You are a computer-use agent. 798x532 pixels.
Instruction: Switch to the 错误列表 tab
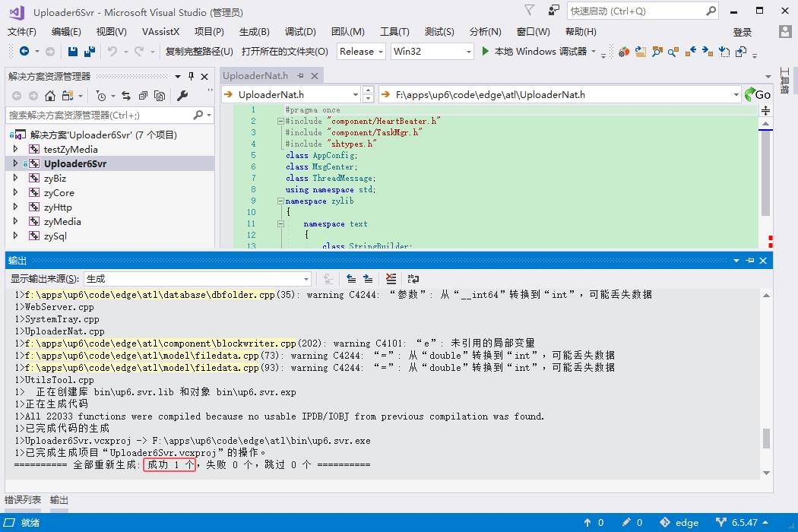pyautogui.click(x=23, y=500)
